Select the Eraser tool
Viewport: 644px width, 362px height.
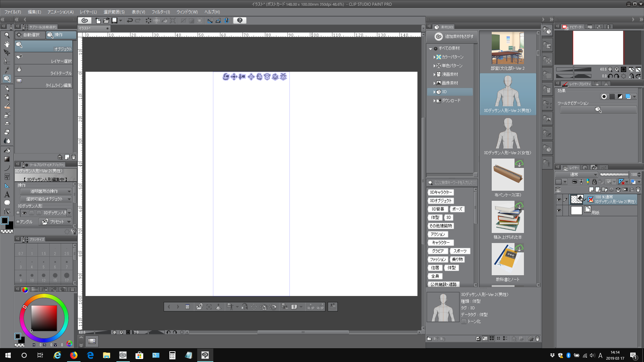tap(7, 132)
